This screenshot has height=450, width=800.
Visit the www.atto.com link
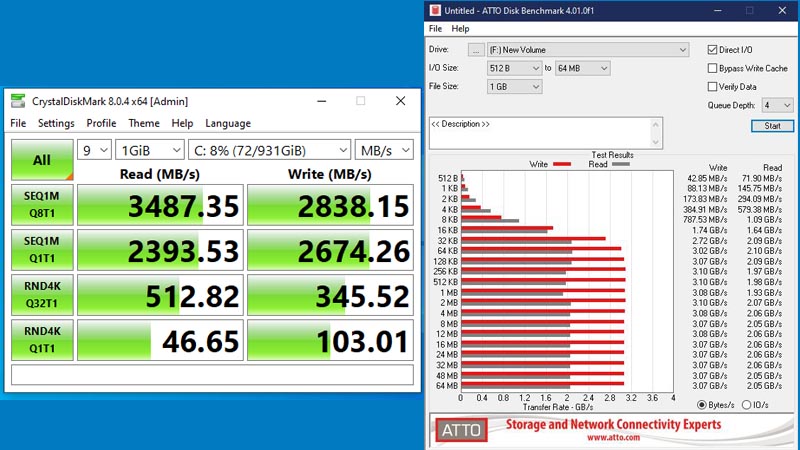pyautogui.click(x=614, y=437)
